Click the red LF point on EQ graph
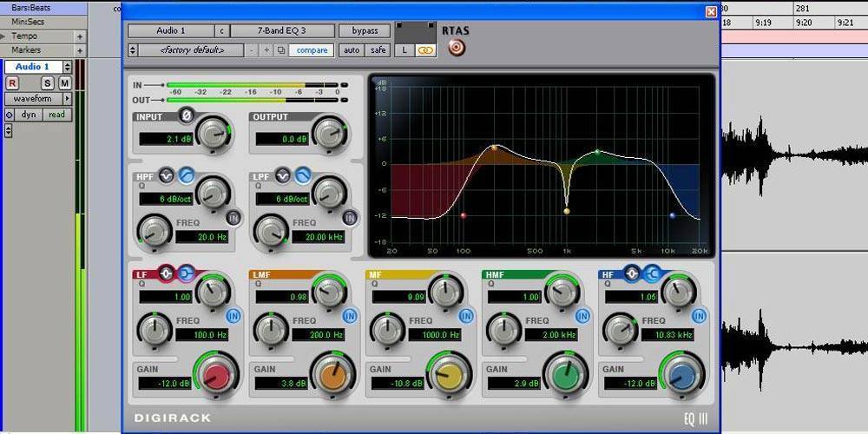 coord(464,215)
